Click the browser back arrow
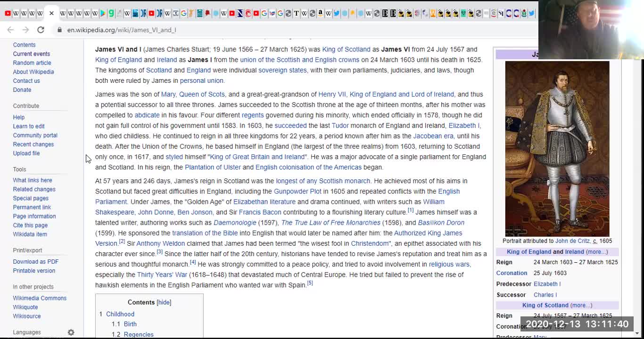This screenshot has height=339, width=644. 10,30
